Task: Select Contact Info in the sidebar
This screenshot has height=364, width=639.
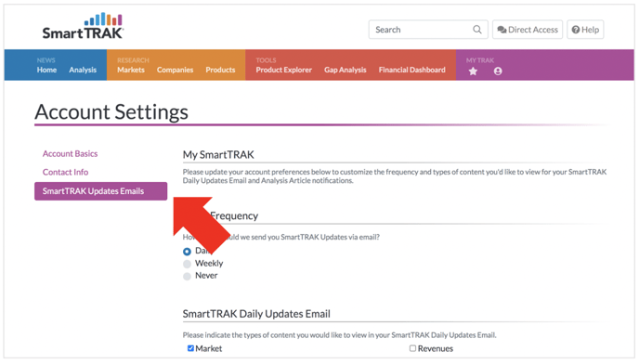Action: click(x=65, y=172)
